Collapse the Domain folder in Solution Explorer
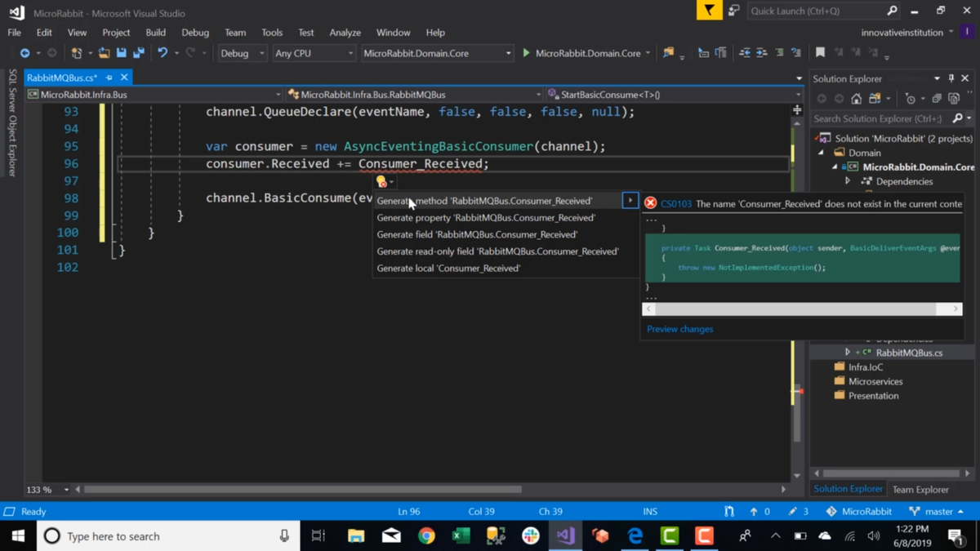 click(822, 153)
